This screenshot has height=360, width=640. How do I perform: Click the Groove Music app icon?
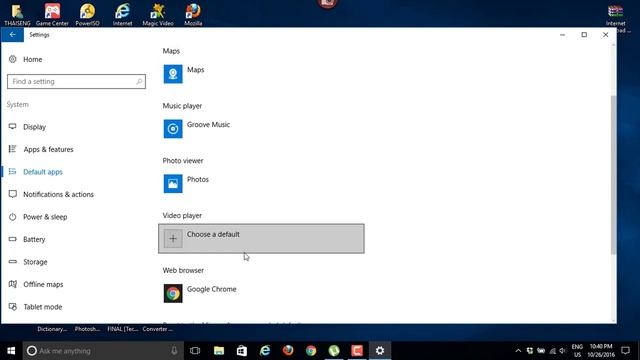coord(173,129)
